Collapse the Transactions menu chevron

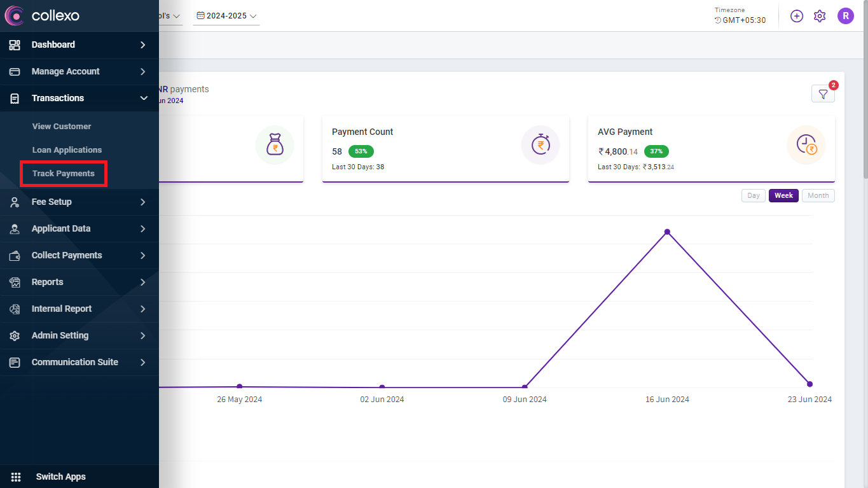[x=143, y=98]
